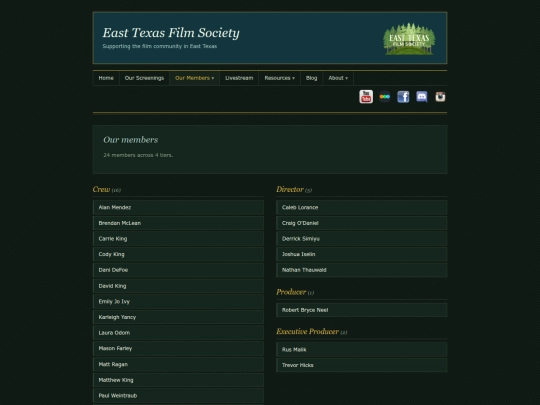The height and width of the screenshot is (405, 540).
Task: Open the Our Screenings menu item
Action: [x=144, y=78]
